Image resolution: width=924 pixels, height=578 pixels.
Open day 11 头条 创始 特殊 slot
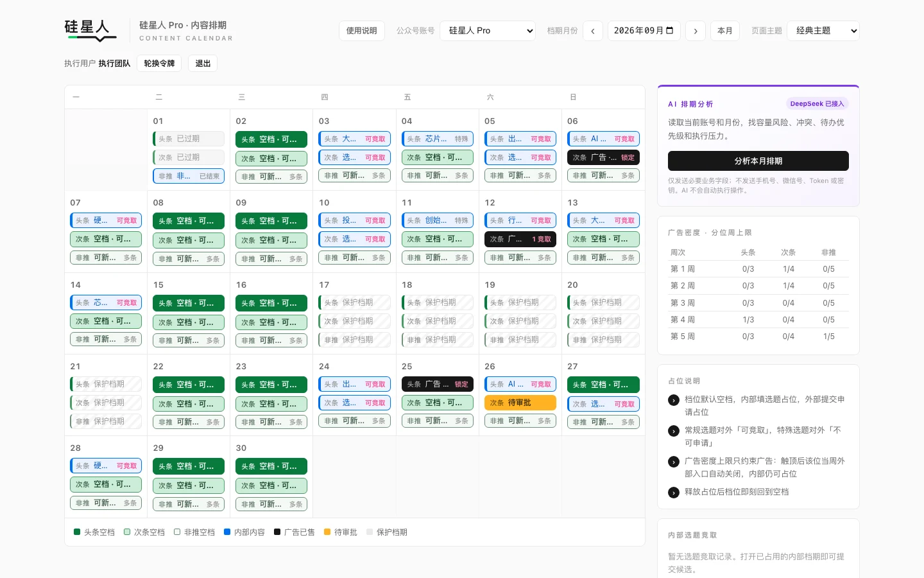[438, 220]
